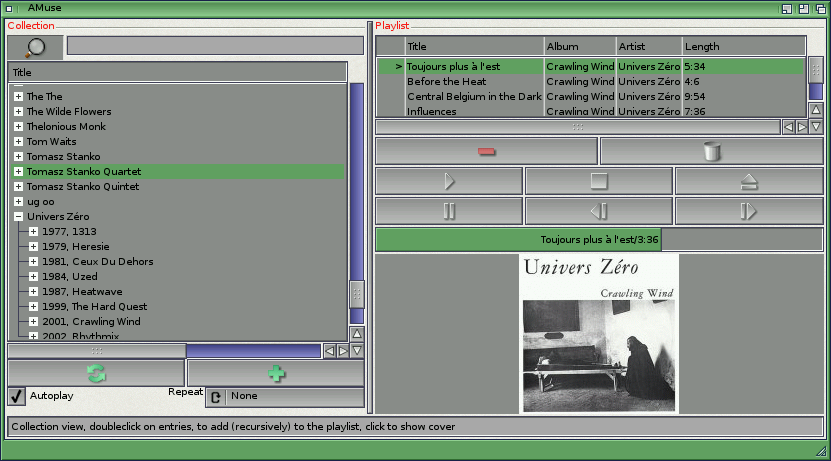Expand the 2001, Crawling Wind album
This screenshot has height=461, width=831.
click(33, 321)
